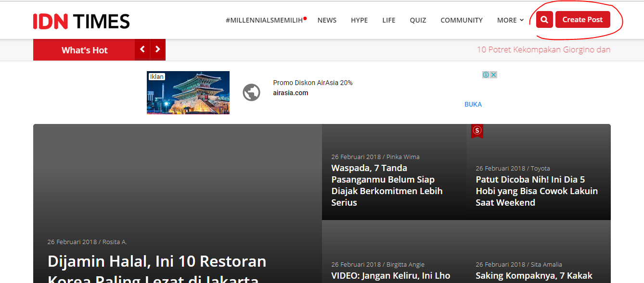
Task: Click airasia.com ad domain text
Action: coord(291,93)
